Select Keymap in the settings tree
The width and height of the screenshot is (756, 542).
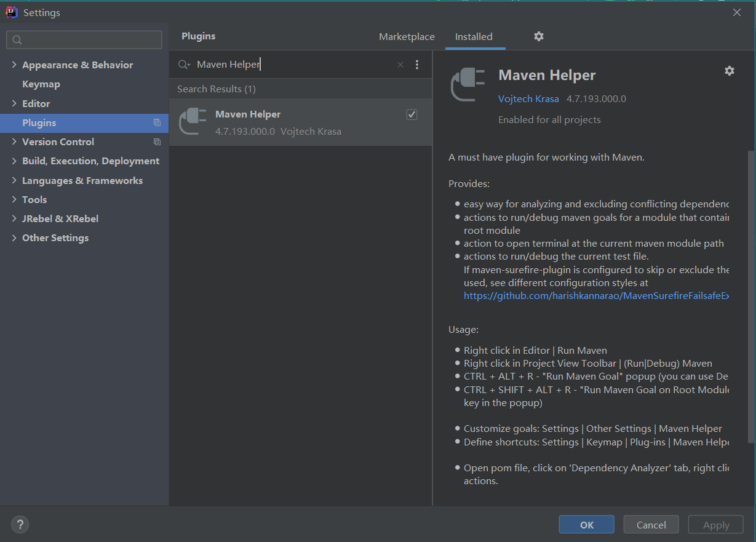(x=41, y=84)
